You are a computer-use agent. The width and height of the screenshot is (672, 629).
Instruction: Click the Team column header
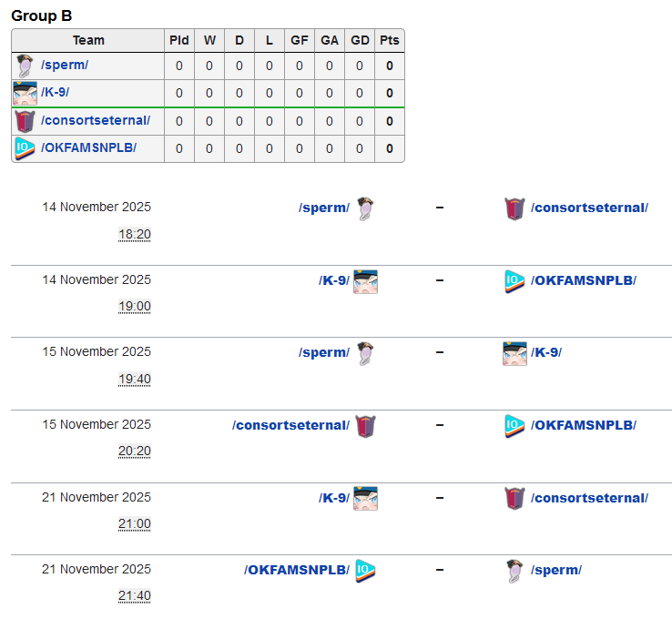88,40
